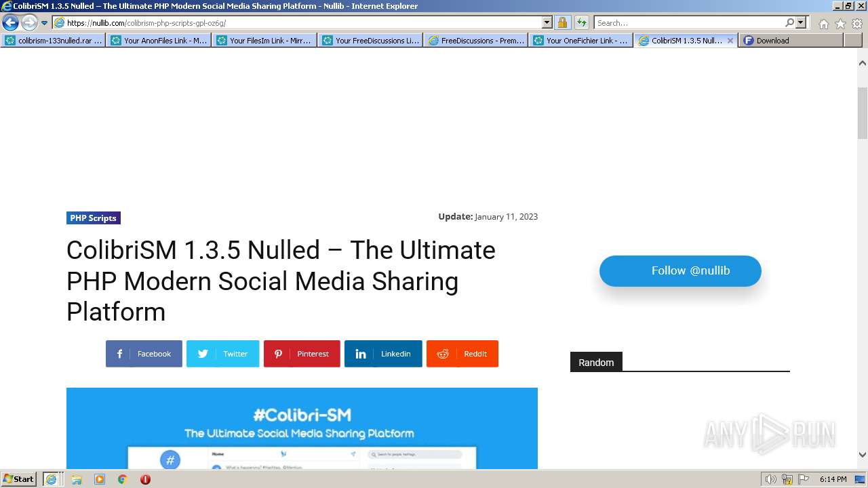
Task: Open the Chrome taskbar icon
Action: point(123,479)
